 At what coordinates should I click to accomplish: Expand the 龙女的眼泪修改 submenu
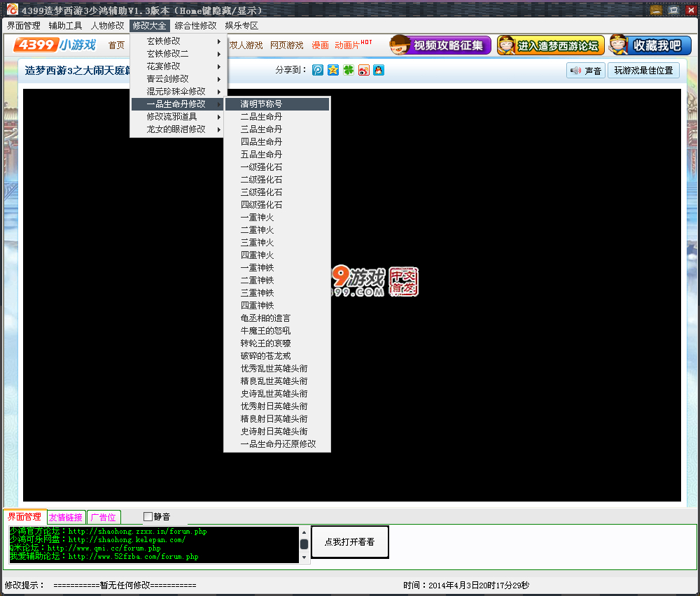(x=178, y=129)
